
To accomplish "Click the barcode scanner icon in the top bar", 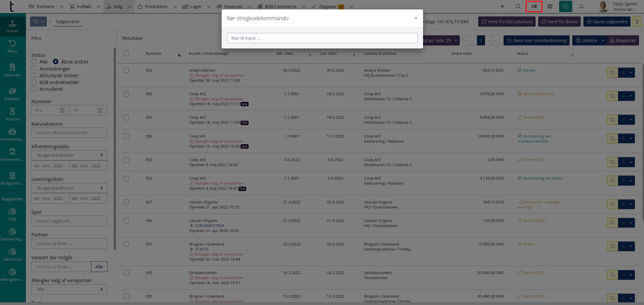I will [534, 6].
